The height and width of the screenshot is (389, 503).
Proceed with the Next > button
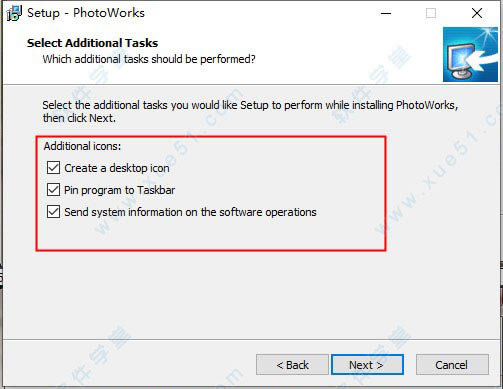click(x=367, y=365)
